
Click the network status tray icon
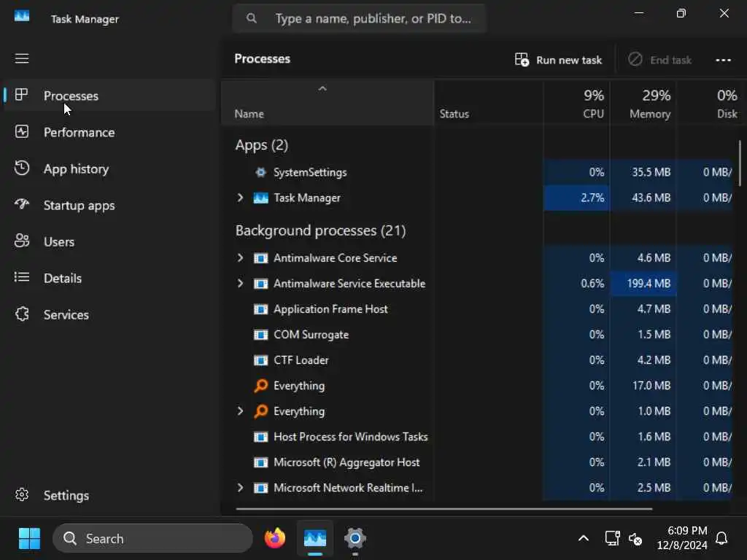pos(612,539)
